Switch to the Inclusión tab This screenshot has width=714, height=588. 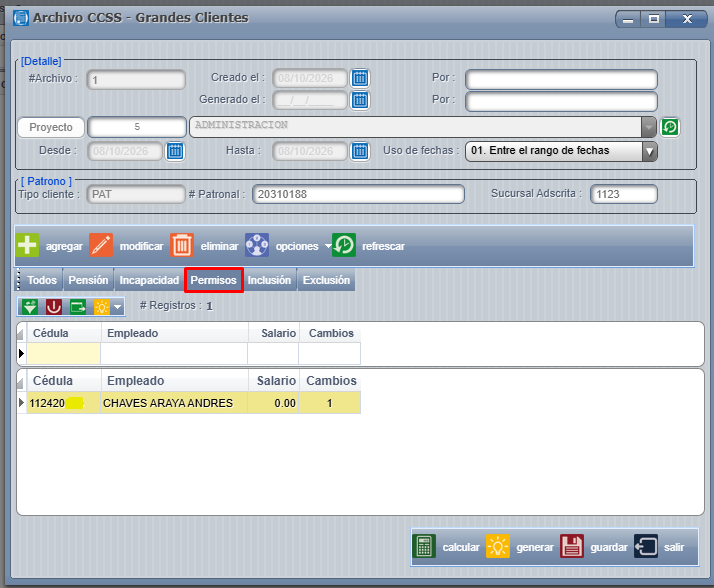[269, 280]
